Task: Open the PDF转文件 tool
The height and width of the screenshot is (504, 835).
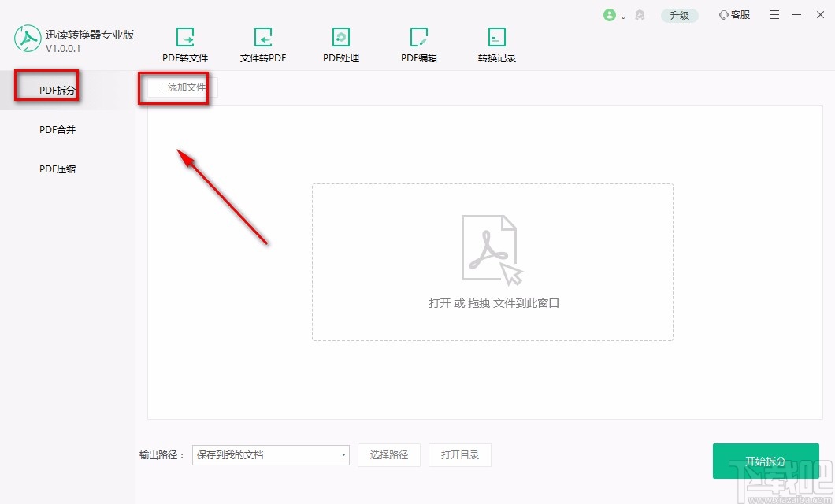Action: 185,43
